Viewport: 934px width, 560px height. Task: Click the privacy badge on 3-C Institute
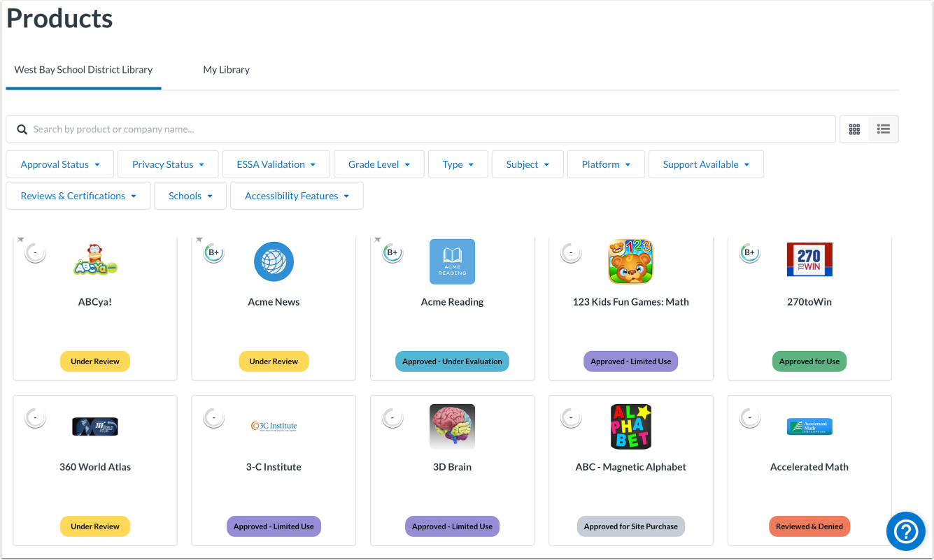(x=214, y=418)
